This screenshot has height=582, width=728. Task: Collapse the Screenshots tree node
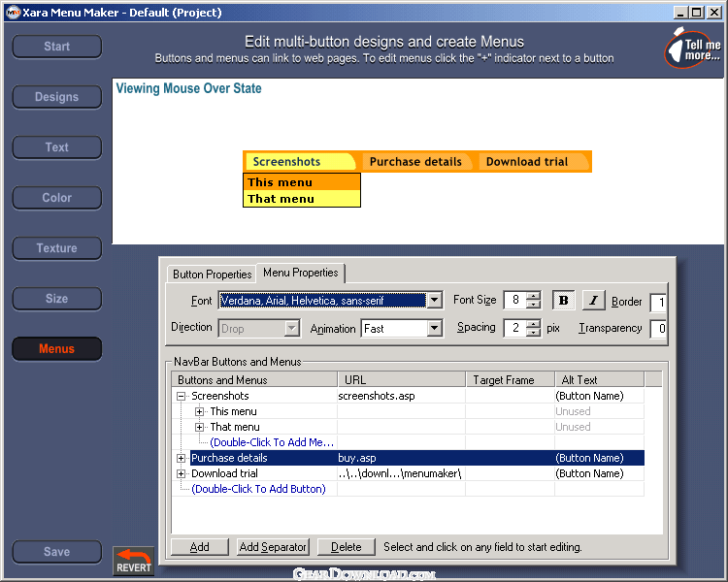(182, 396)
